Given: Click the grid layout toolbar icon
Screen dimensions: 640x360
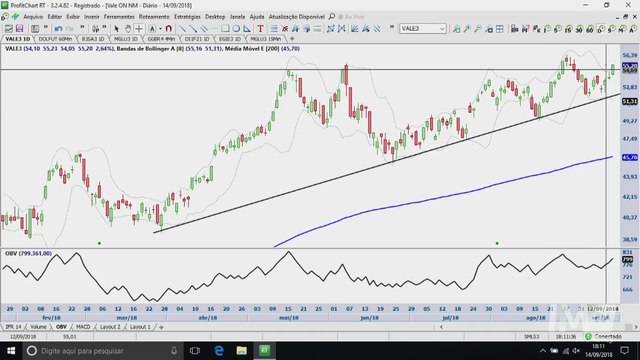Looking at the screenshot, I should [500, 29].
